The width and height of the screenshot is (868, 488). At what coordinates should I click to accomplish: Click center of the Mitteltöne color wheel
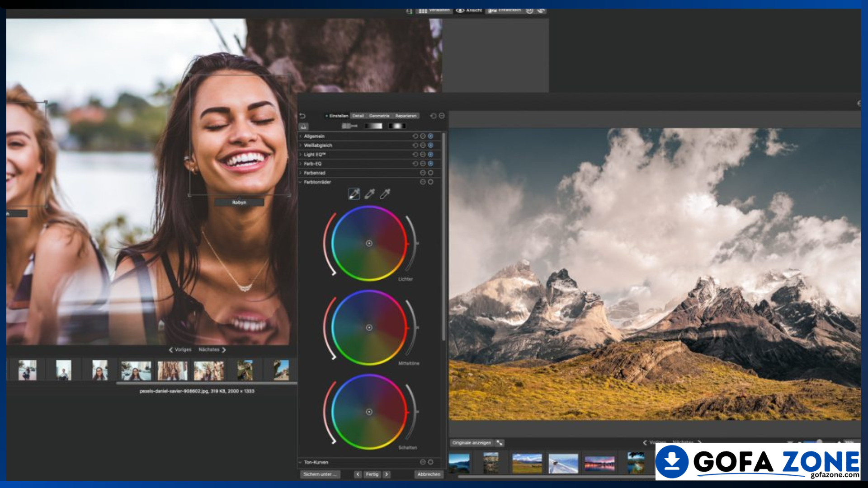pyautogui.click(x=369, y=328)
